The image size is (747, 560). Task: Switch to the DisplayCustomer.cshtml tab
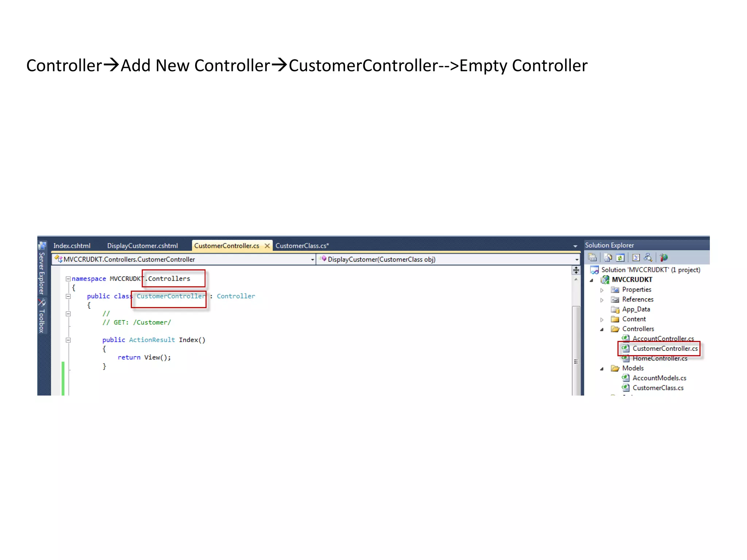click(x=142, y=246)
